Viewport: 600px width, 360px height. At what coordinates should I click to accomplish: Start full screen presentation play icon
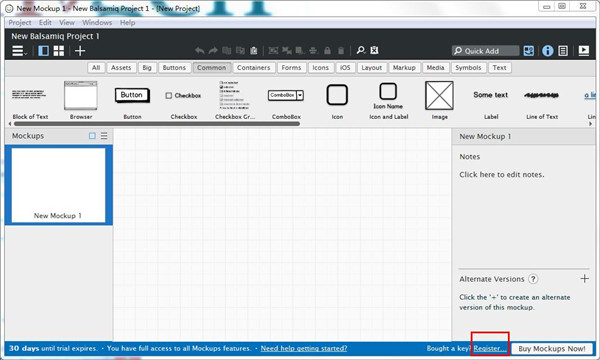[584, 51]
